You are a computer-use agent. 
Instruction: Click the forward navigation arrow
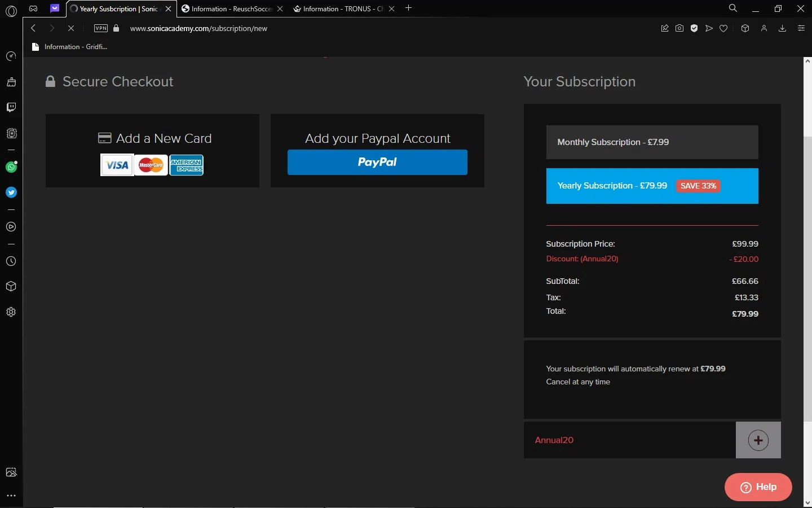click(52, 28)
